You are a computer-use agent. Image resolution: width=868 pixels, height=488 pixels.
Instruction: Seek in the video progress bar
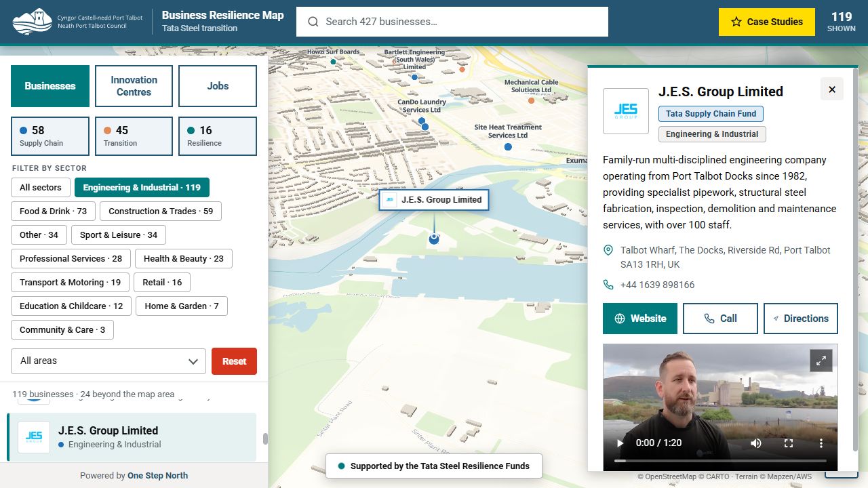[720, 461]
